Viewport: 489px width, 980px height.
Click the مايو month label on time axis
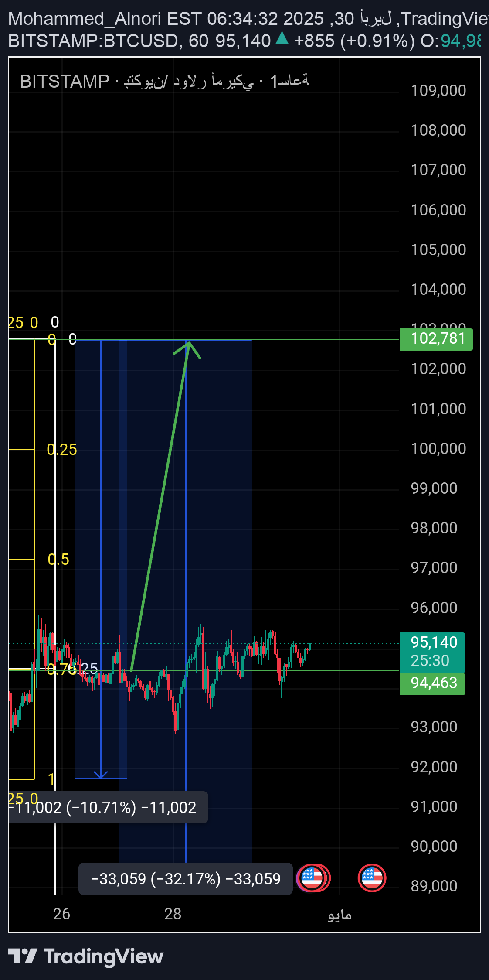[x=340, y=915]
